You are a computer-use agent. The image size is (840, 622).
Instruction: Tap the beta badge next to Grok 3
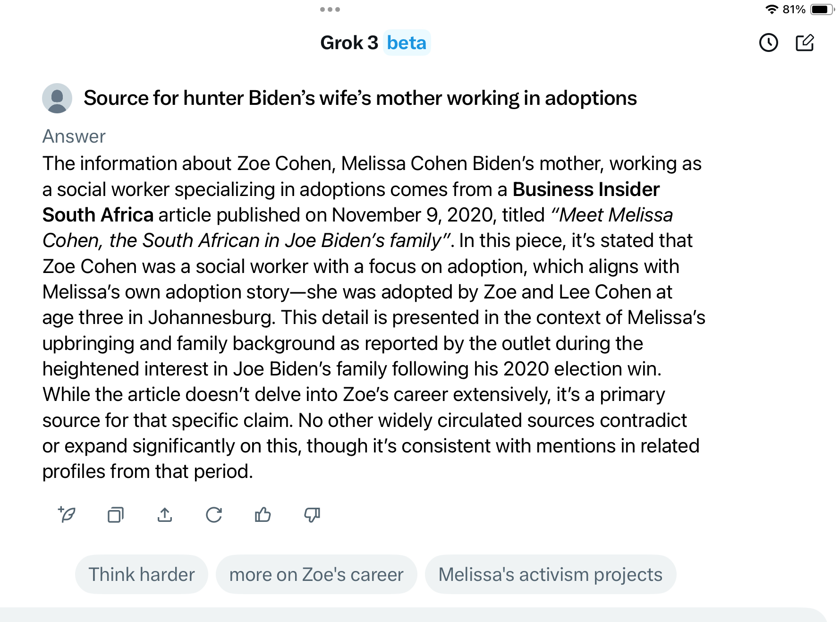coord(407,43)
